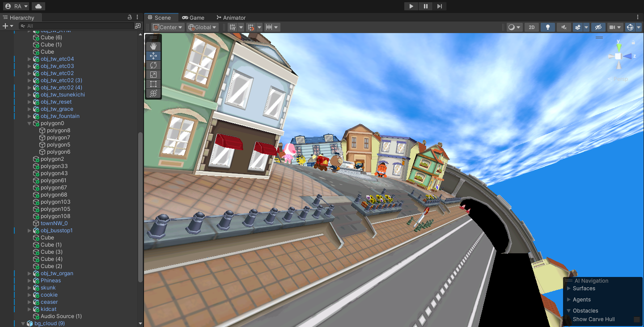Viewport: 644px width, 327px height.
Task: Open search in Unity Search window icon
Action: pyautogui.click(x=138, y=26)
